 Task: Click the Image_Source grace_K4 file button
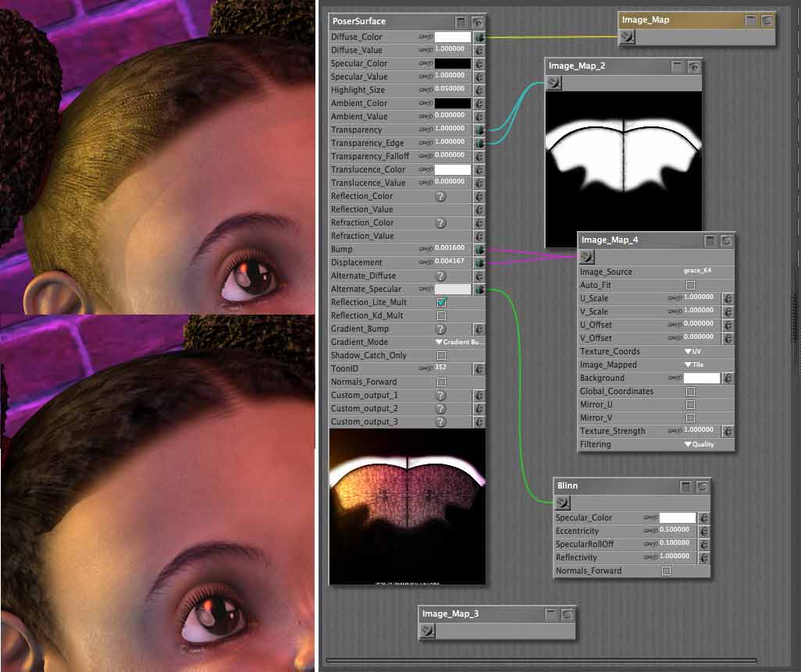tap(697, 271)
